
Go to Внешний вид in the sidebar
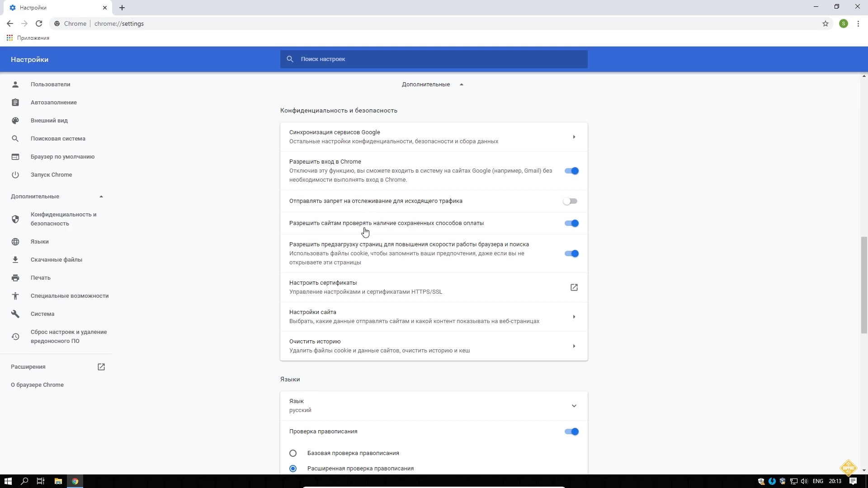click(x=49, y=121)
